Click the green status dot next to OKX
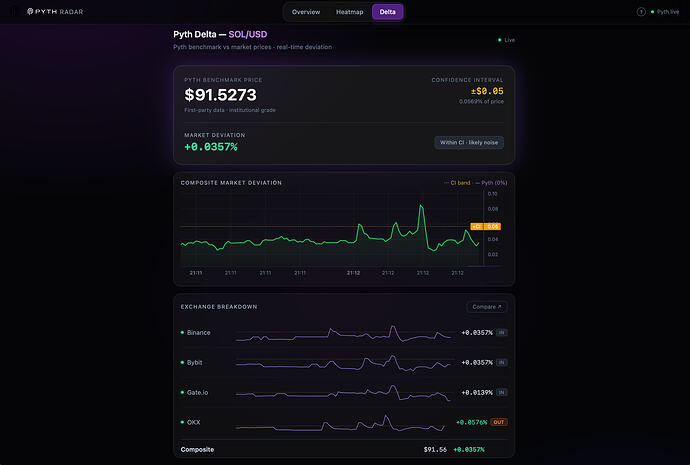 182,422
